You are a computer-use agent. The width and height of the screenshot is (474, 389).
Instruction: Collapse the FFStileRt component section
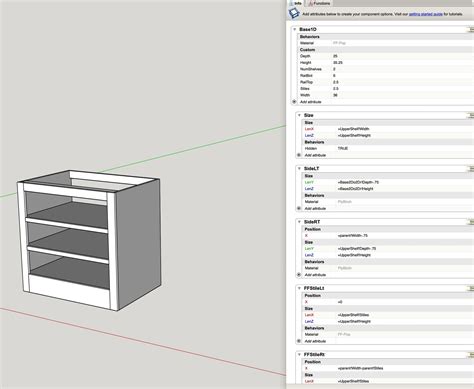[x=299, y=354]
